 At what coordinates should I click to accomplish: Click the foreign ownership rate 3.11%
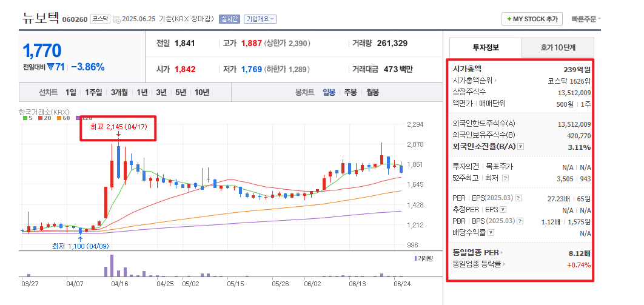[x=580, y=147]
